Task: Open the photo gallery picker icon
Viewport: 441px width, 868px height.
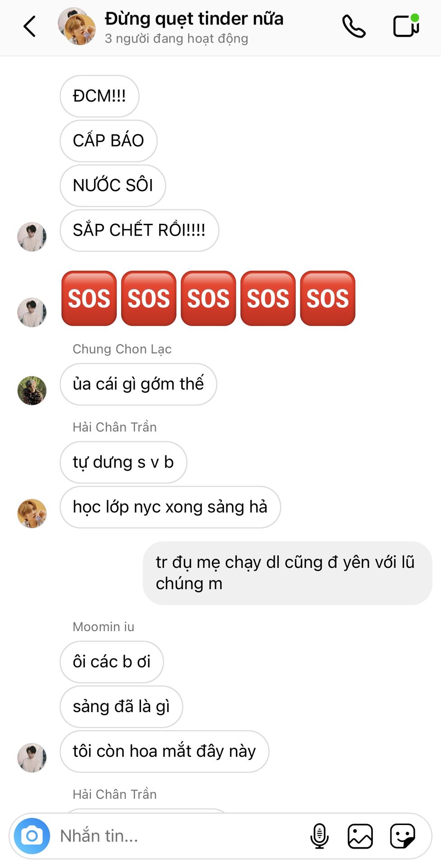Action: pyautogui.click(x=360, y=836)
